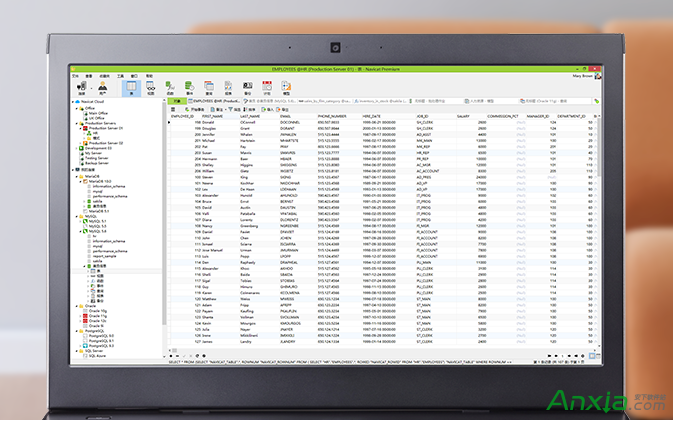Click Begin Transaction in the grid toolbar
This screenshot has width=673, height=421.
(194, 109)
